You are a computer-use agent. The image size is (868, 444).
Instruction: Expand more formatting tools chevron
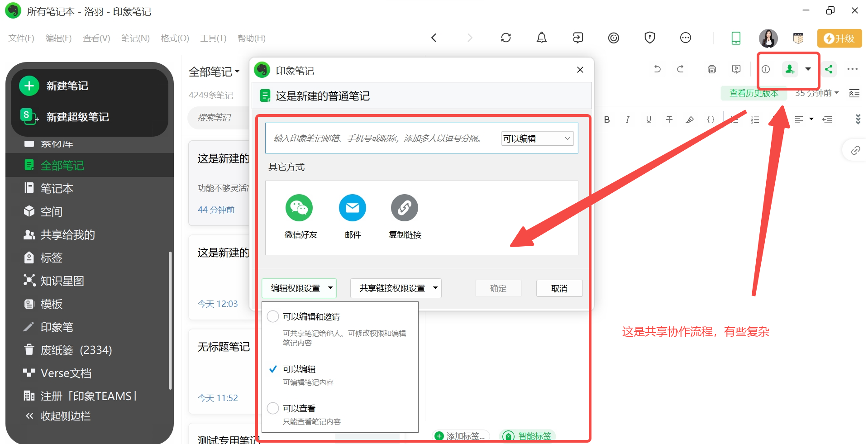[858, 119]
